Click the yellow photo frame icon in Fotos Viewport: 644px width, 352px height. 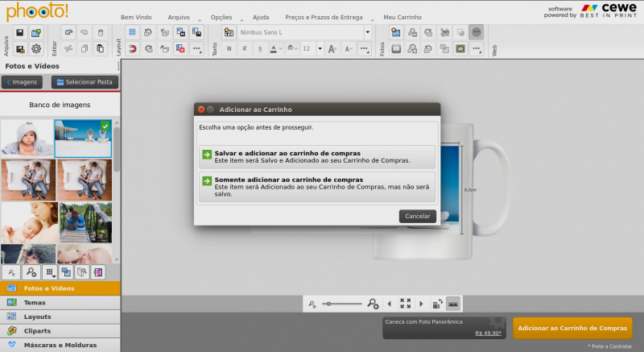coord(460,49)
